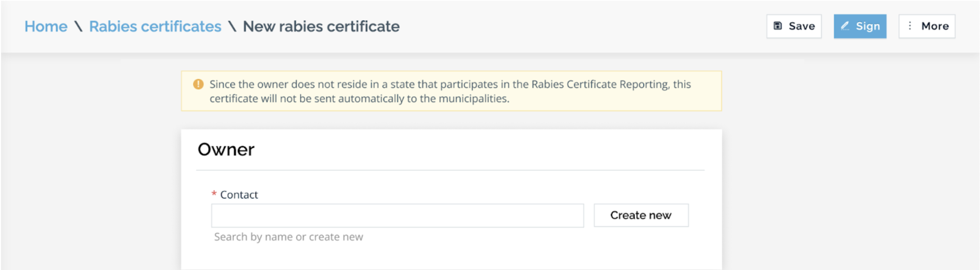Click the red required asterisk beside Contact

pyautogui.click(x=214, y=194)
